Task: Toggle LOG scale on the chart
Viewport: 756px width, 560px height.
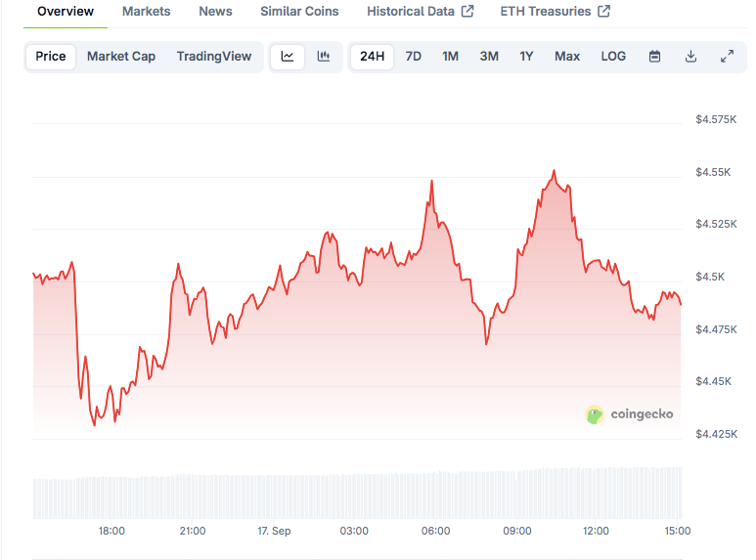Action: (x=613, y=57)
